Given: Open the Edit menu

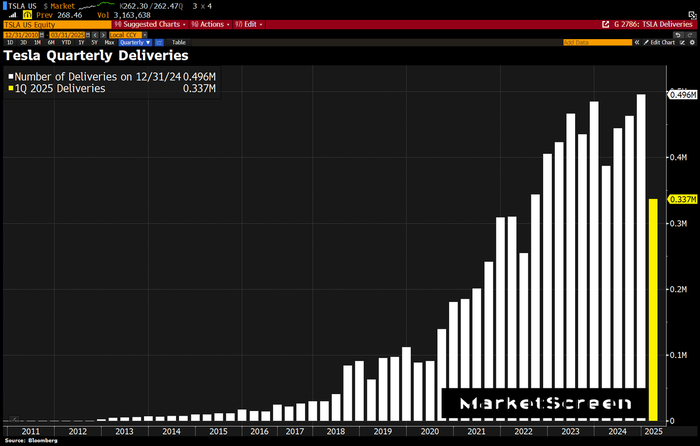Looking at the screenshot, I should [251, 24].
